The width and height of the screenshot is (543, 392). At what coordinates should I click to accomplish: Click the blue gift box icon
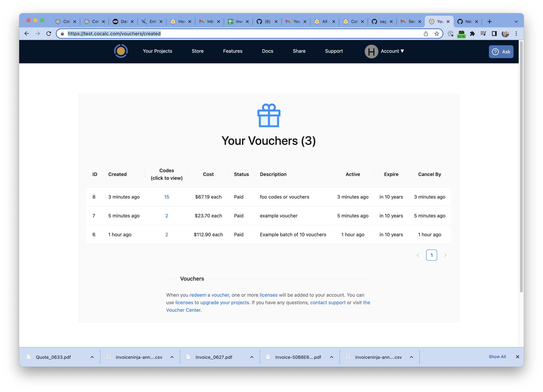(x=269, y=115)
